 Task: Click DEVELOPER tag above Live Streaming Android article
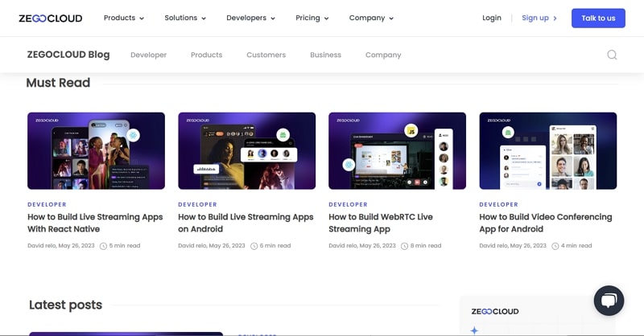197,204
